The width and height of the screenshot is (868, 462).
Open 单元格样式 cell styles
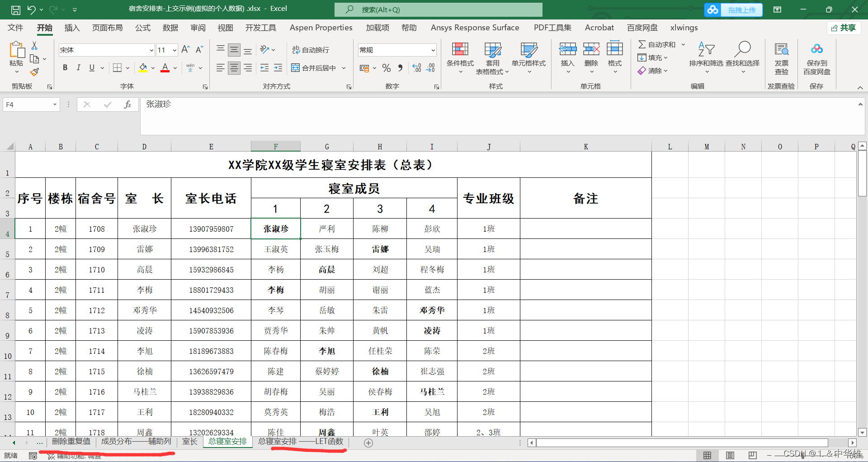(x=528, y=58)
